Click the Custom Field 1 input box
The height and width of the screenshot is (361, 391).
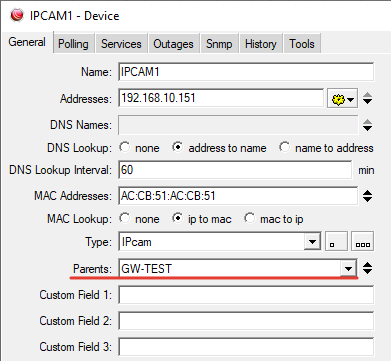[x=246, y=295]
